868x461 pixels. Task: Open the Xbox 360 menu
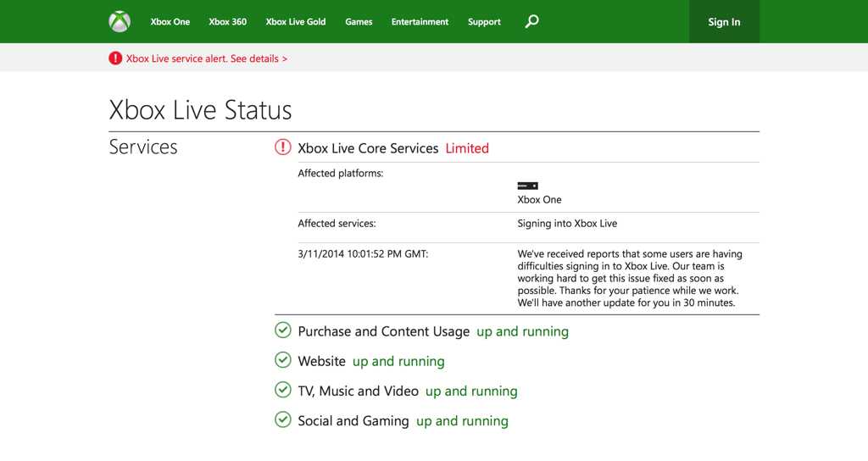[x=227, y=22]
